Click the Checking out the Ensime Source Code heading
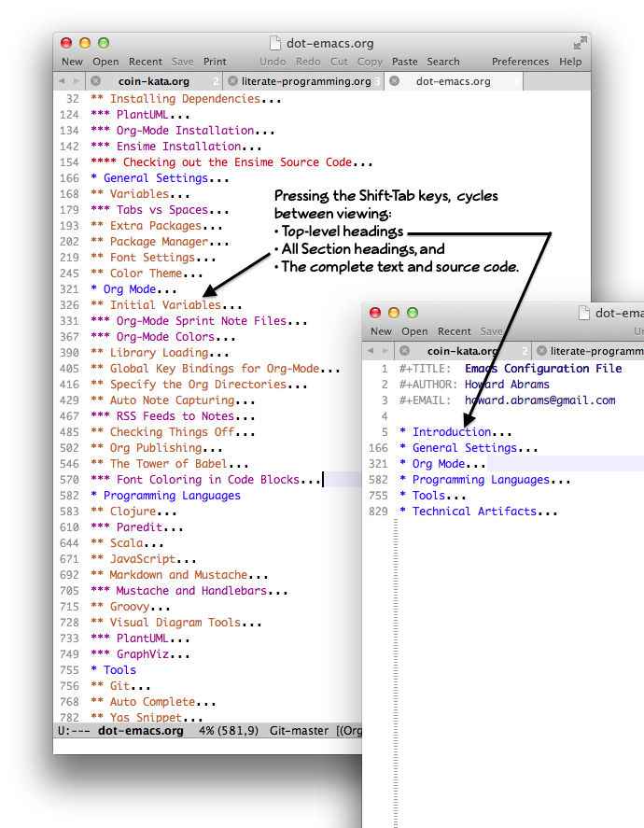Viewport: 644px width, 828px height. pos(231,162)
